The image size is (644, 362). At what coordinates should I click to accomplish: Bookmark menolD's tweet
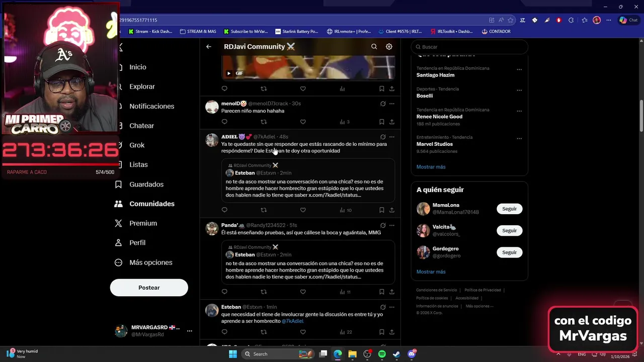(x=382, y=122)
